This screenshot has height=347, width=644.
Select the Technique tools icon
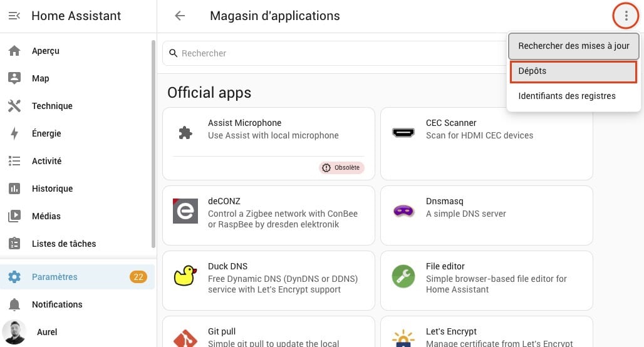click(14, 106)
